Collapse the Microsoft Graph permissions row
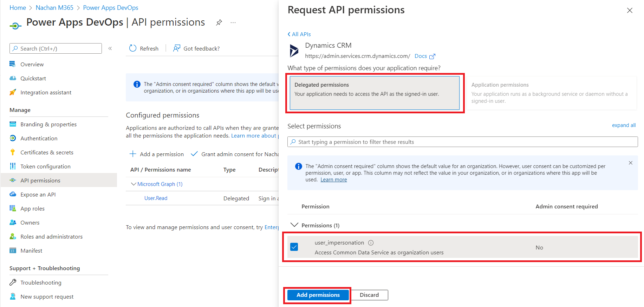This screenshot has height=307, width=644. click(134, 184)
